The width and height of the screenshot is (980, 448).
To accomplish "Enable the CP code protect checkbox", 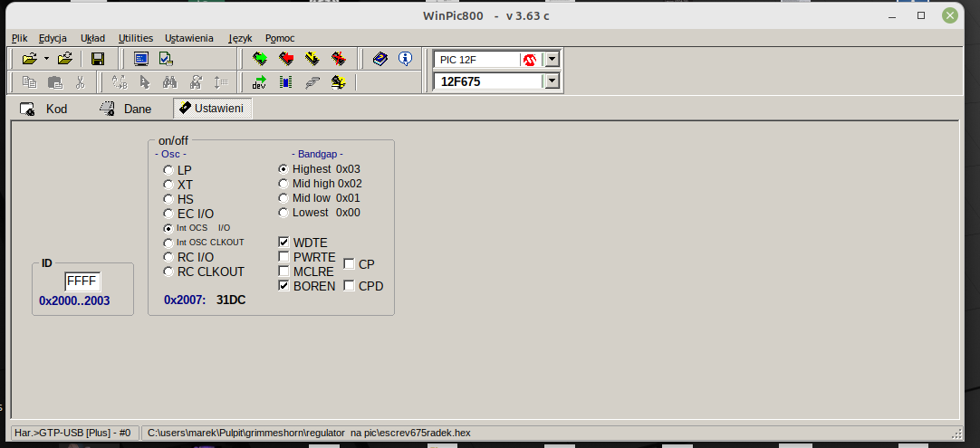I will [x=349, y=264].
